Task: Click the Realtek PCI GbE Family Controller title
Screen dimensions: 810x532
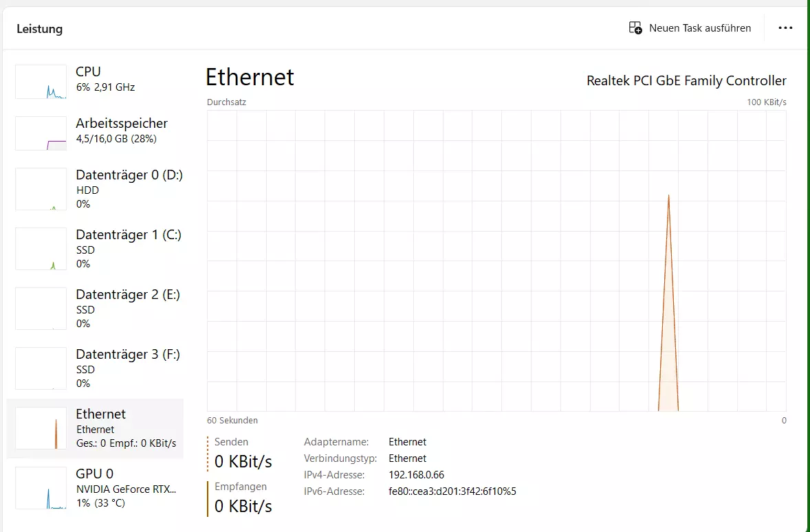Action: [686, 80]
